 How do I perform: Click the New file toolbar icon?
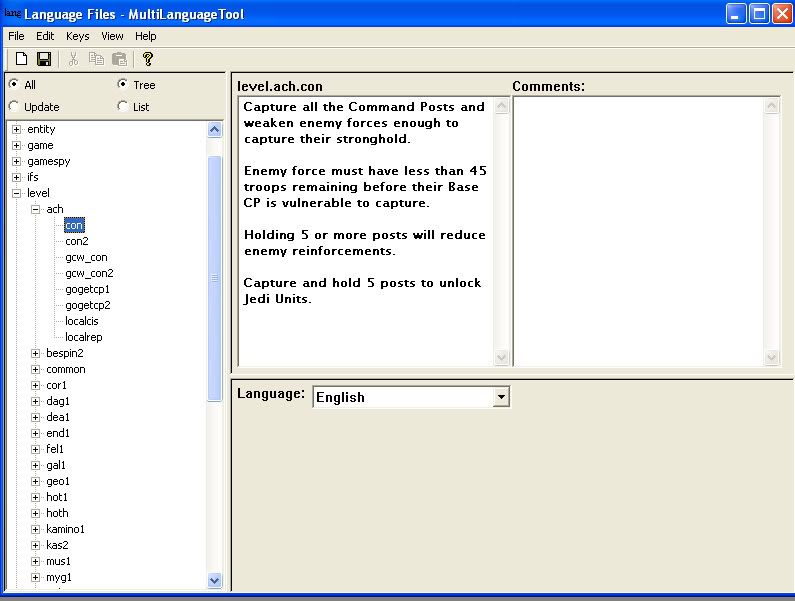21,59
